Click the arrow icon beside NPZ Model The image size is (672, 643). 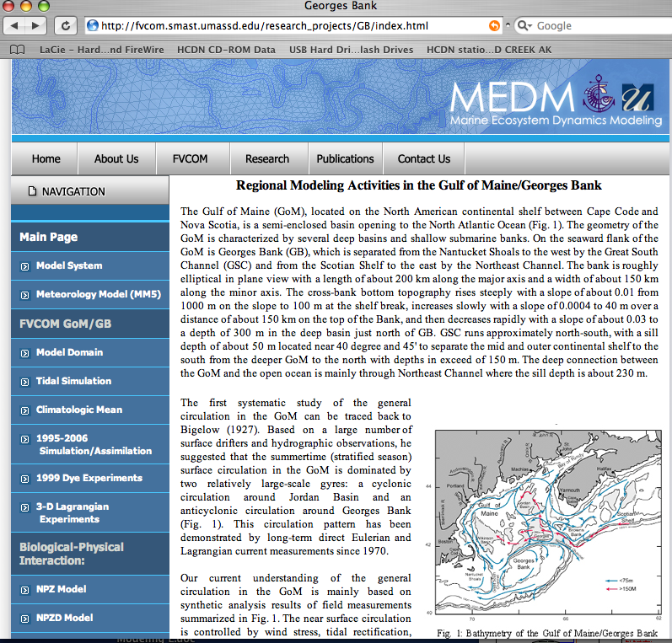tap(24, 590)
